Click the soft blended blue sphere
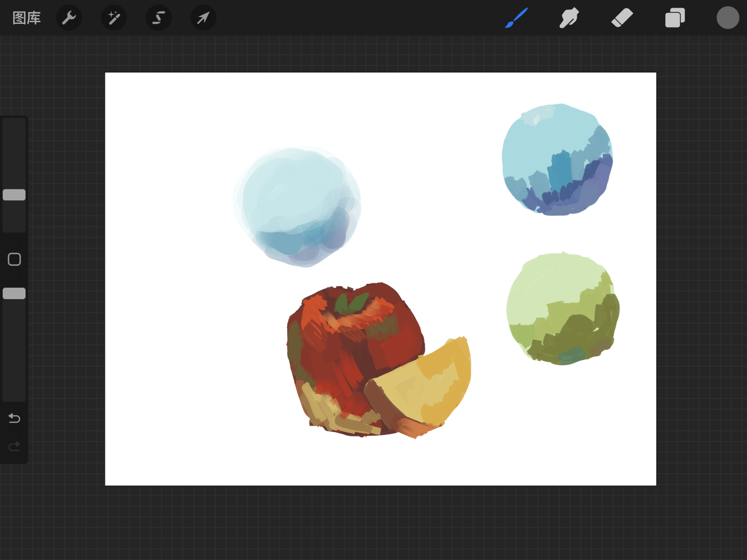 (x=297, y=206)
